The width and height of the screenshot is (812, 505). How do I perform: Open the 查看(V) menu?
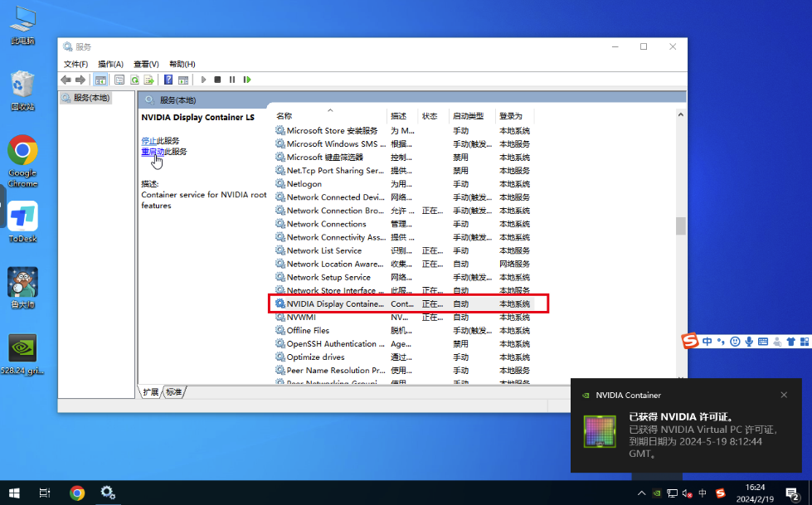[x=146, y=64]
